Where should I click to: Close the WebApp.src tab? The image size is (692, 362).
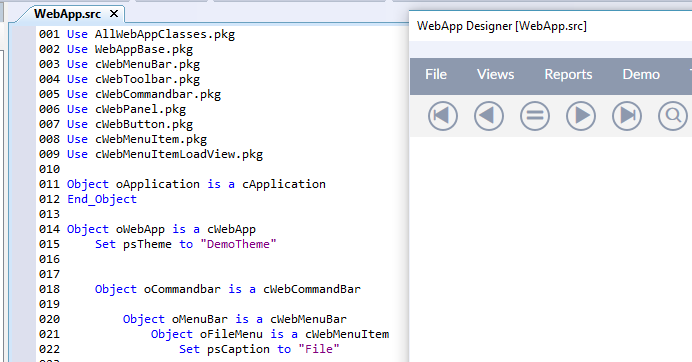(x=114, y=14)
